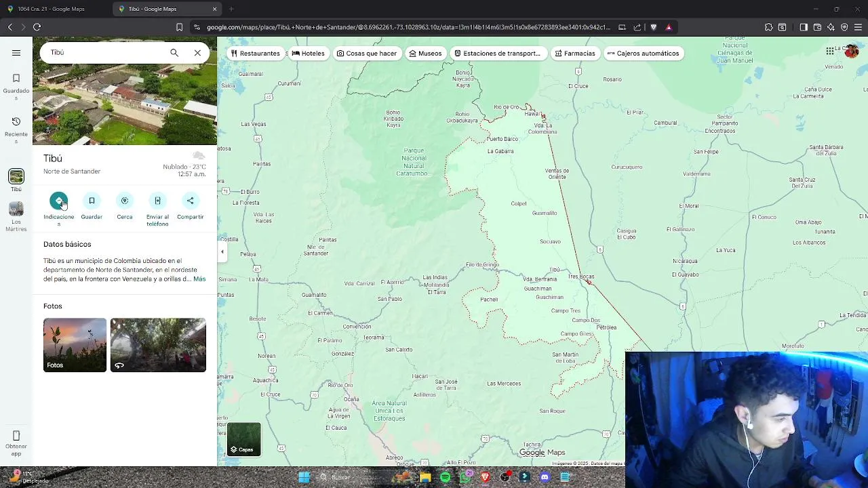The height and width of the screenshot is (488, 868).
Task: Collapse the side panel with the arrow
Action: point(222,251)
